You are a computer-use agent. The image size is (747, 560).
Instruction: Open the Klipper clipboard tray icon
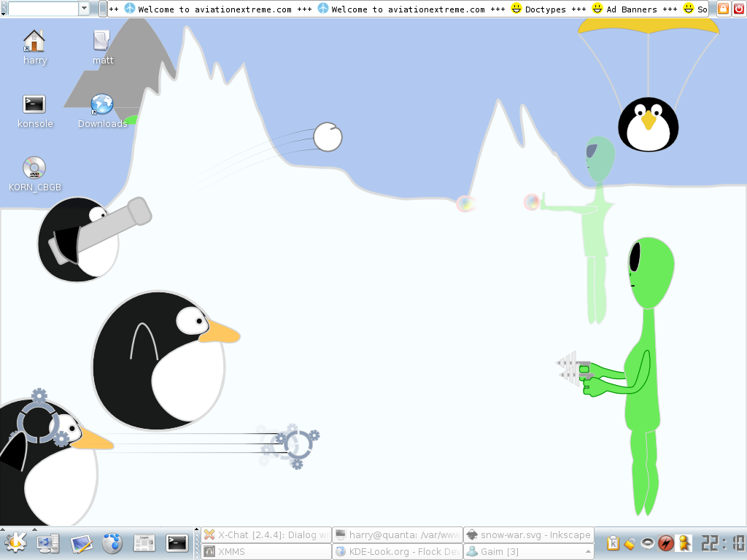pyautogui.click(x=613, y=542)
